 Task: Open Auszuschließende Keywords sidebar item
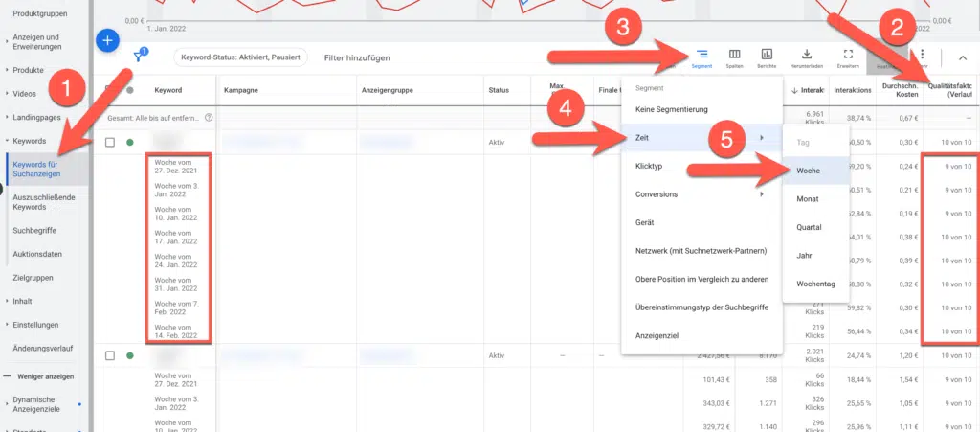tap(44, 202)
